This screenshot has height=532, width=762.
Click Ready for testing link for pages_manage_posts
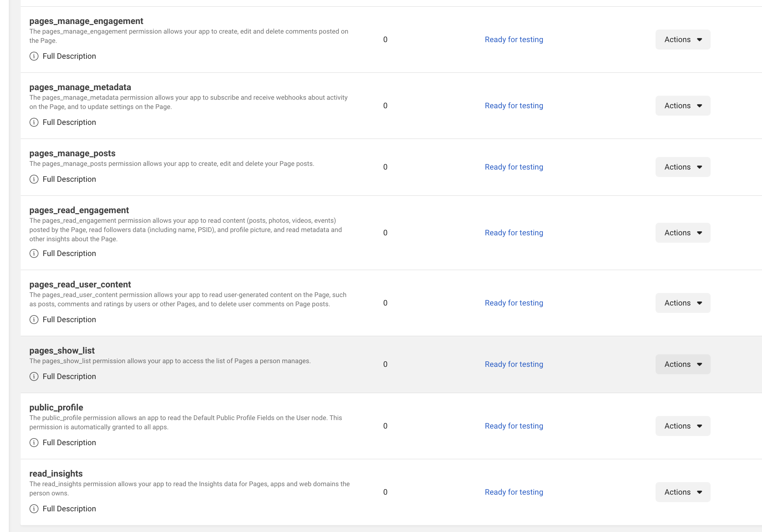click(514, 167)
